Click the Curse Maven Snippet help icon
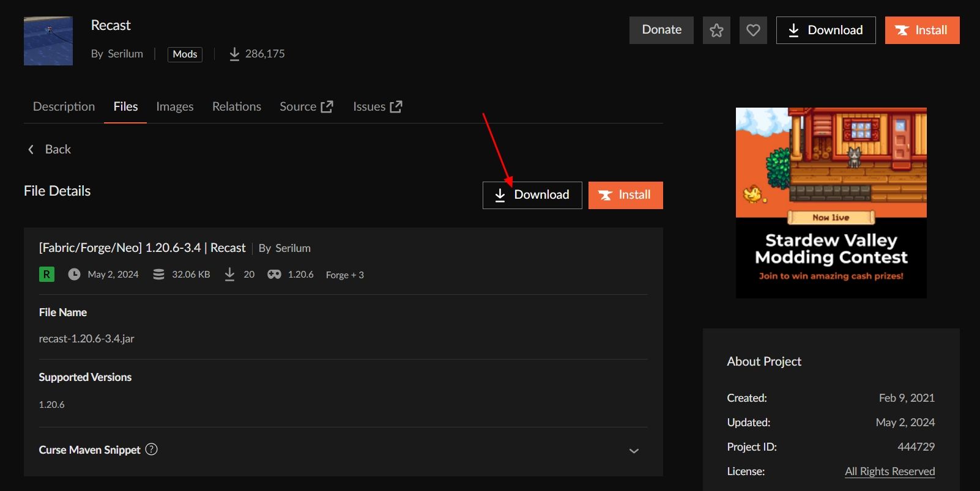980x491 pixels. [152, 449]
